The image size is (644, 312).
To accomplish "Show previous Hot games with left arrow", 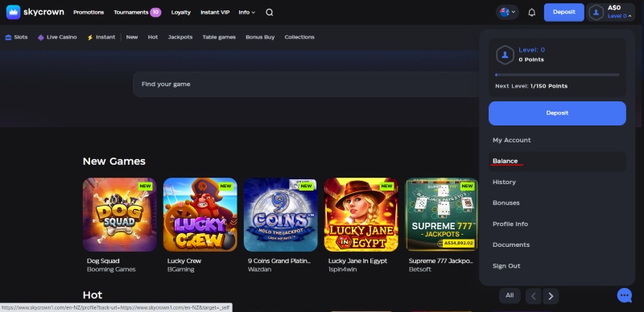I will 534,296.
